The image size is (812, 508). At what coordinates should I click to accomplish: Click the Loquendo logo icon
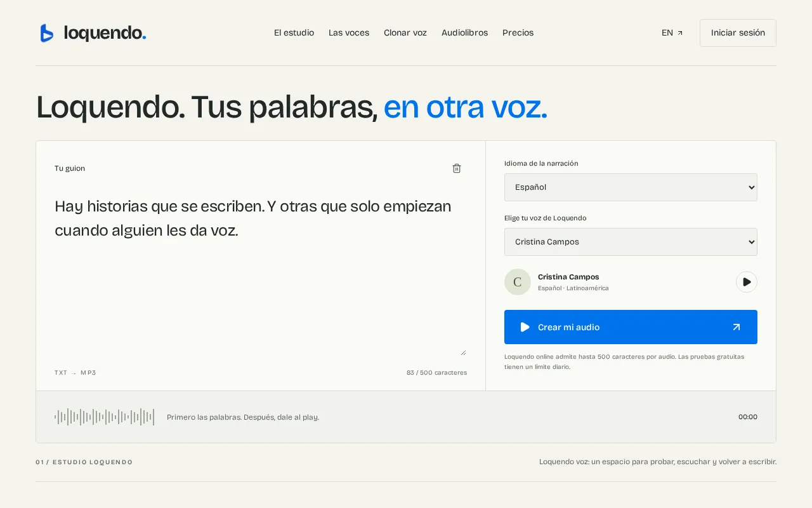click(x=47, y=33)
